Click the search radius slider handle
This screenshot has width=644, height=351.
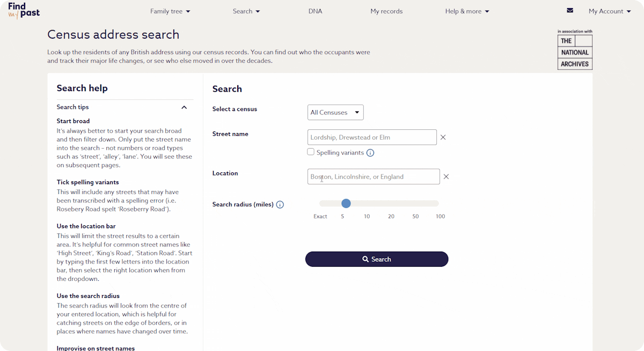point(346,203)
